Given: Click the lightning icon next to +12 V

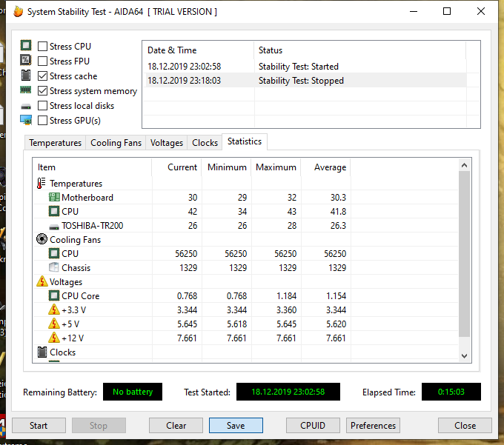Looking at the screenshot, I should [x=54, y=338].
